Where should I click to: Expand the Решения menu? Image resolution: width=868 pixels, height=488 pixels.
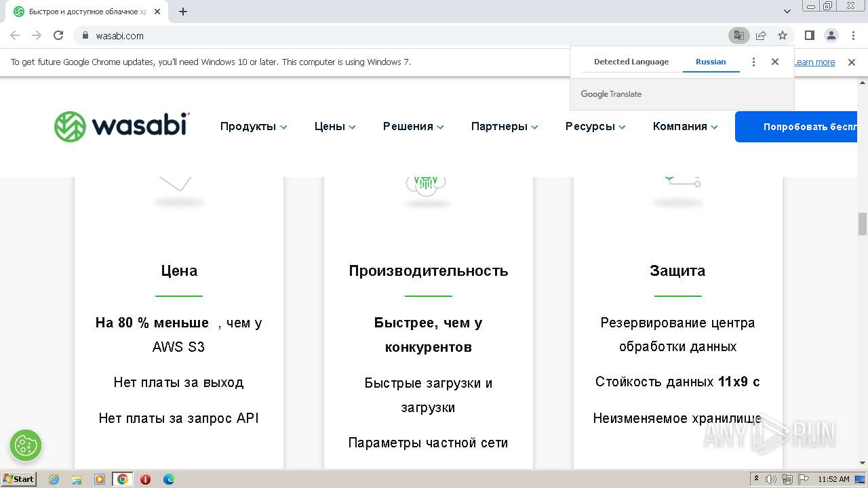click(x=414, y=127)
